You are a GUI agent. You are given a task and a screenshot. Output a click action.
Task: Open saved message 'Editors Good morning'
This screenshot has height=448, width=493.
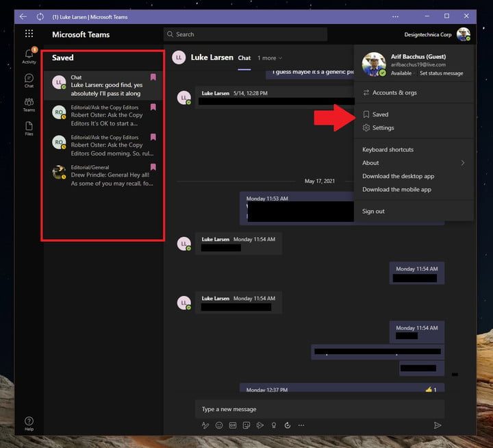[103, 145]
